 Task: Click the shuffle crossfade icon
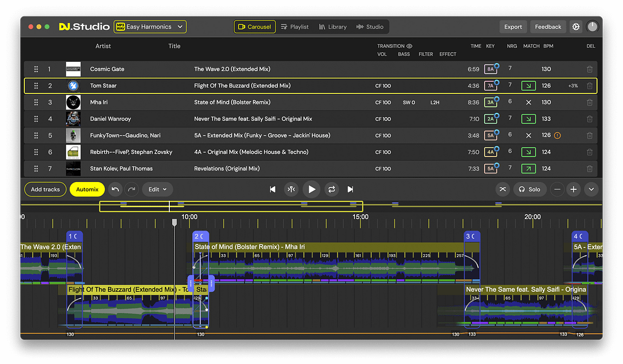[502, 189]
